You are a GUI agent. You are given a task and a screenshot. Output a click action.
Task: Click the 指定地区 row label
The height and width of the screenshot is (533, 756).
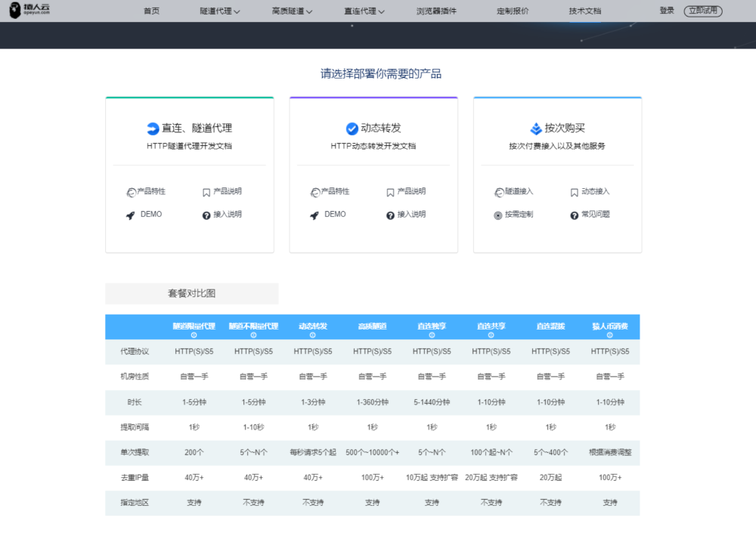click(135, 503)
